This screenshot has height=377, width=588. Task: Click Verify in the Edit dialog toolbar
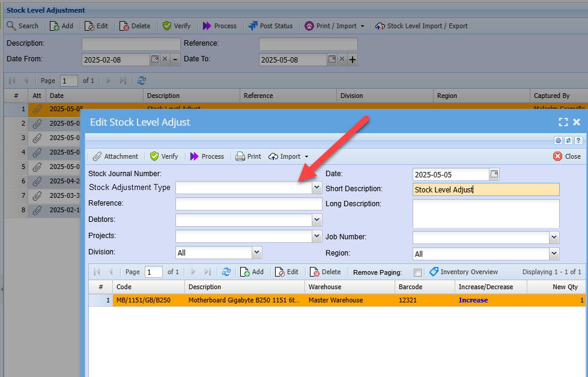pyautogui.click(x=164, y=156)
